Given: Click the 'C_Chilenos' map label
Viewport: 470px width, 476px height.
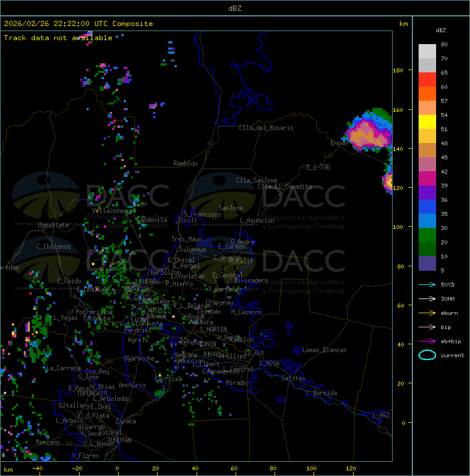Looking at the screenshot, I should 54,246.
